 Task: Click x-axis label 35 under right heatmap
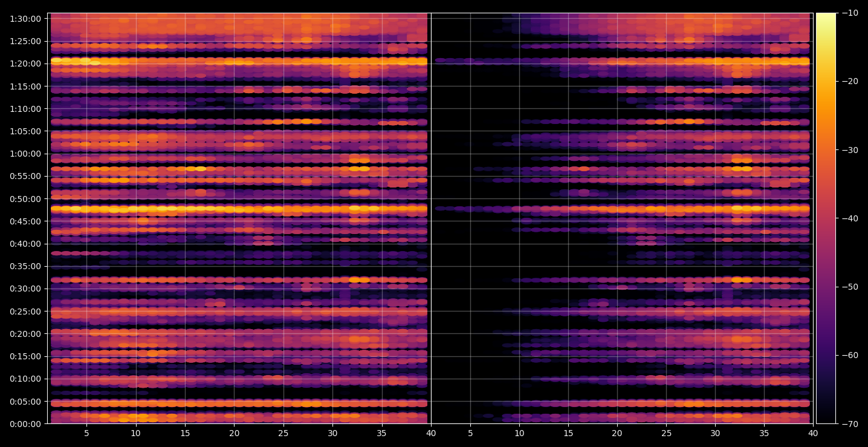(x=764, y=433)
